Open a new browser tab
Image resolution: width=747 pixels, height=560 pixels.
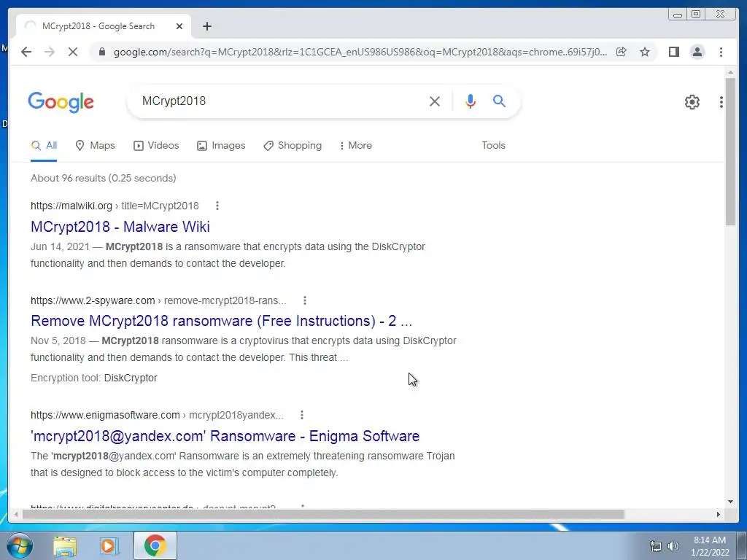coord(206,26)
